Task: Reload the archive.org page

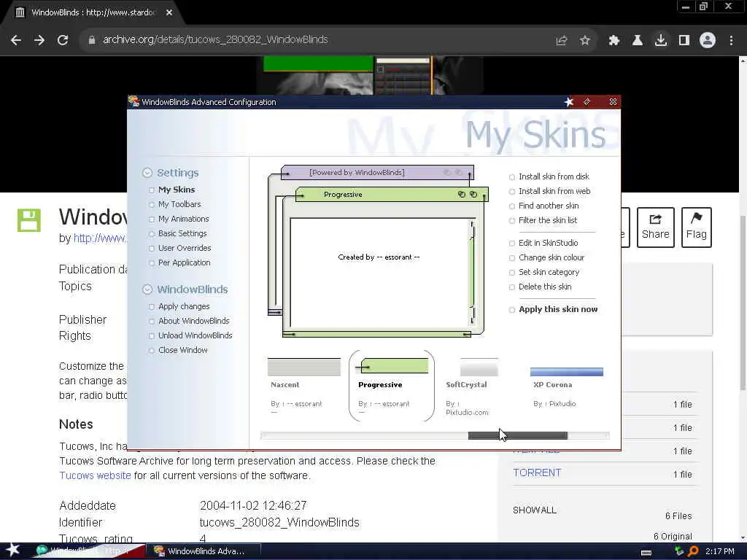Action: [x=63, y=40]
